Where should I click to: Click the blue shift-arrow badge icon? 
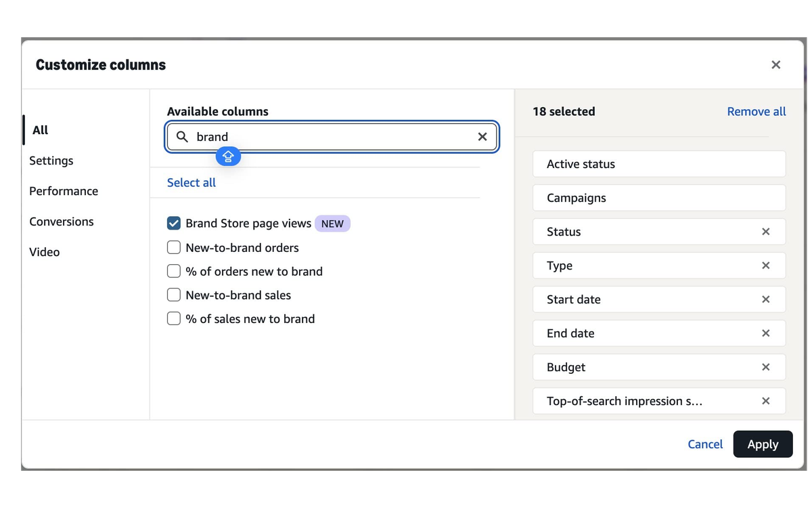228,156
